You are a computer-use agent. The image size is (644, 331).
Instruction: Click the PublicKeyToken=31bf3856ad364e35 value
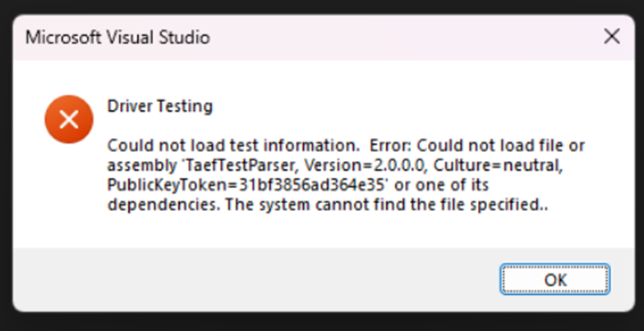click(248, 185)
